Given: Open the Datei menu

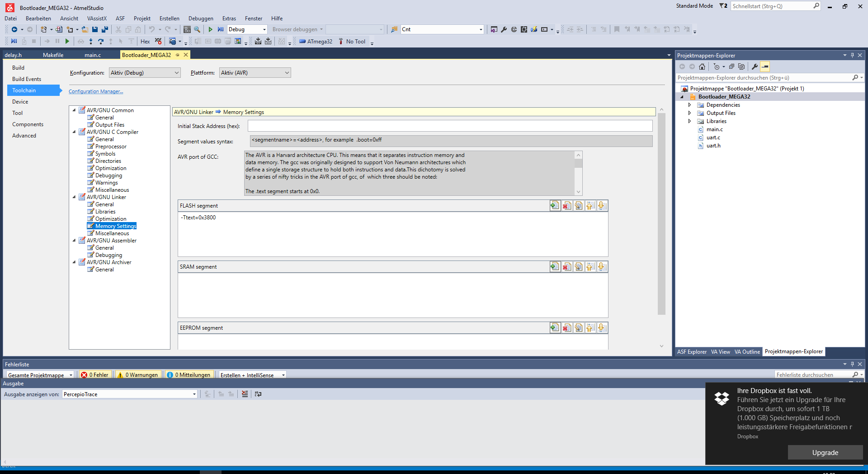Looking at the screenshot, I should coord(10,19).
